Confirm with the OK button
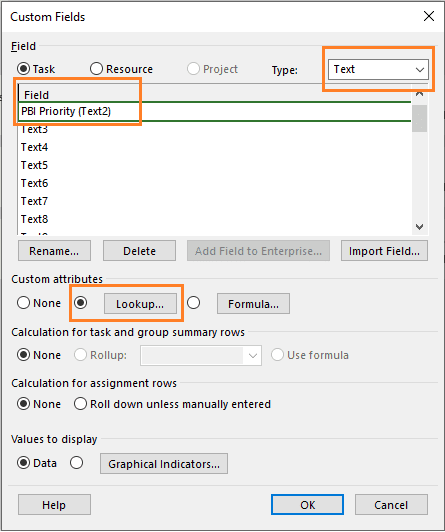445x532 pixels. (x=307, y=505)
